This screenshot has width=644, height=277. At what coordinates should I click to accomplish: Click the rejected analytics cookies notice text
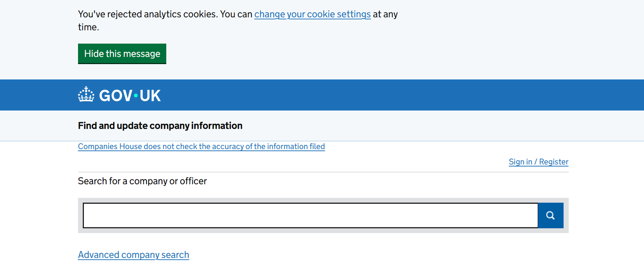165,15
